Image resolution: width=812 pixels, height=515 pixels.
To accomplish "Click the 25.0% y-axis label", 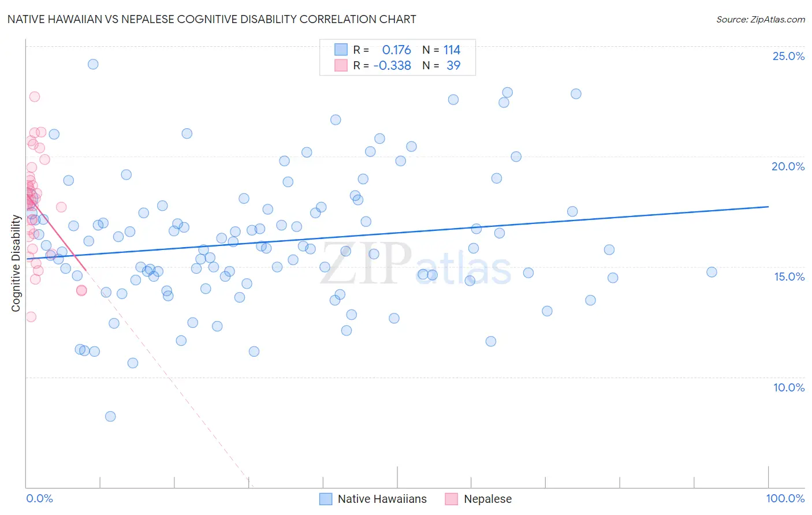I will [x=788, y=56].
